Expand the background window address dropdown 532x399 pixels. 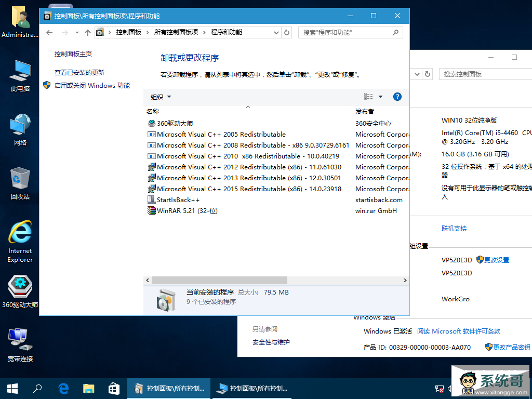(417, 74)
